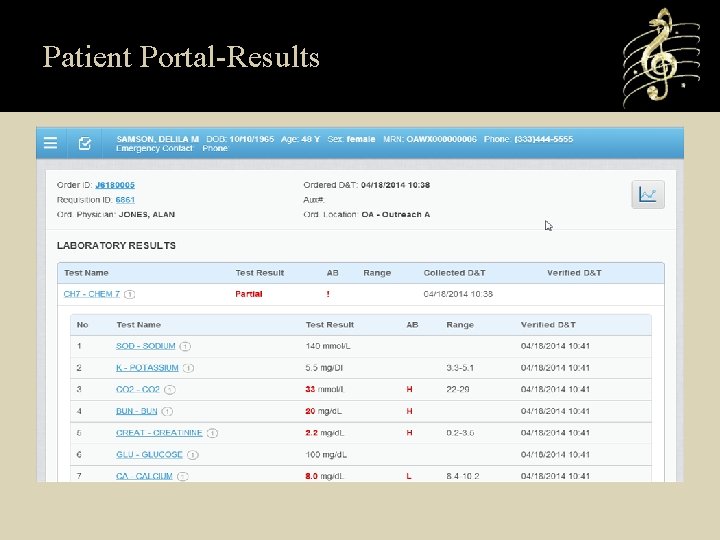Click the outer Test Result column header
Image resolution: width=720 pixels, height=540 pixels.
click(260, 273)
